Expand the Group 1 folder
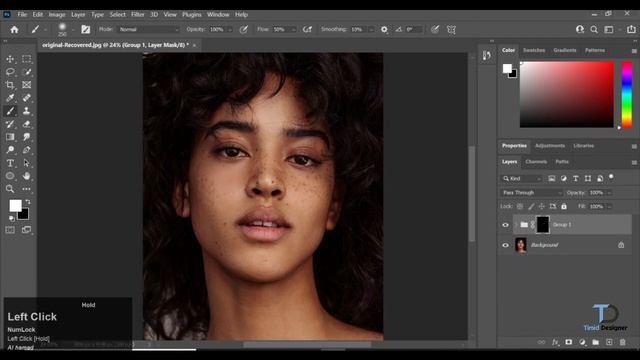 516,225
